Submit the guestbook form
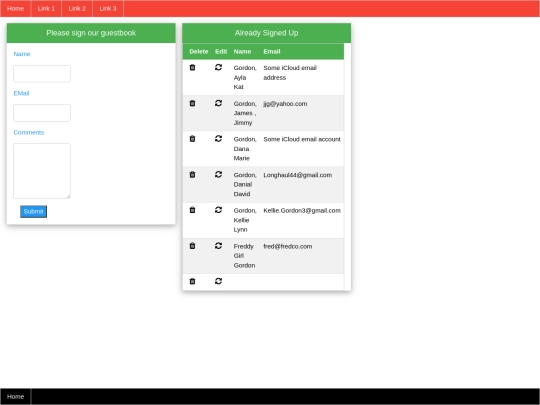 33,211
